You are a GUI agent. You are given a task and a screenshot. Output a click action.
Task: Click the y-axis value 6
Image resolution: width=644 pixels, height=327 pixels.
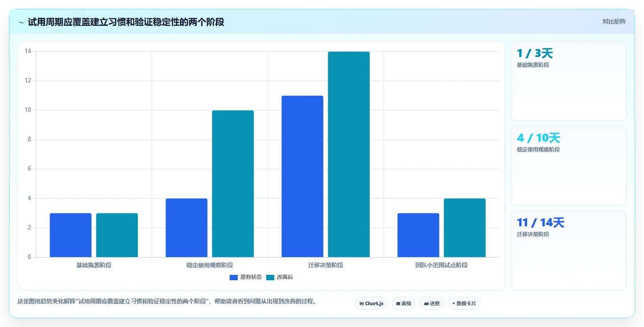[x=29, y=169]
